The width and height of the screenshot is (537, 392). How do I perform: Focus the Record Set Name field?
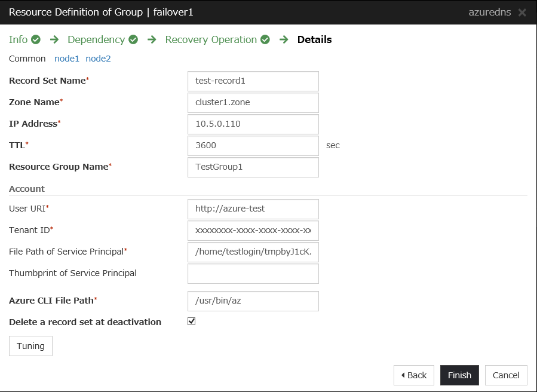[253, 81]
